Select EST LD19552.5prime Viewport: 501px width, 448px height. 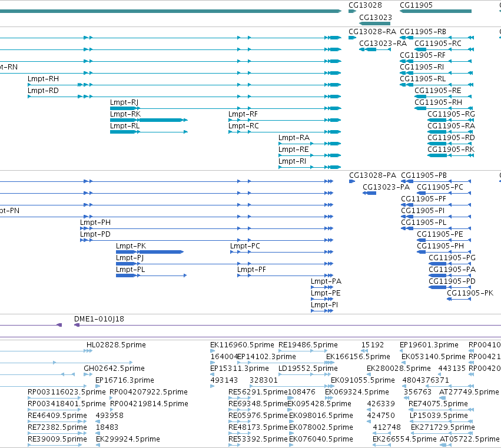(x=308, y=369)
